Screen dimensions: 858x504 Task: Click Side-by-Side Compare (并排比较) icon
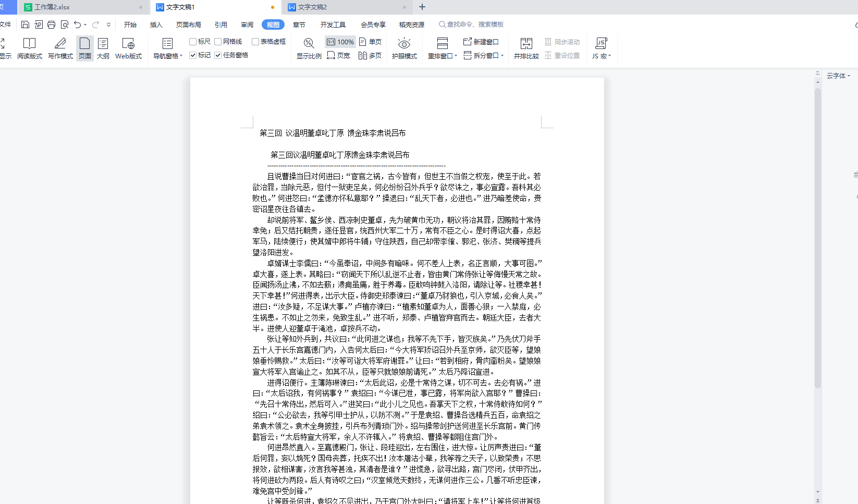click(526, 48)
